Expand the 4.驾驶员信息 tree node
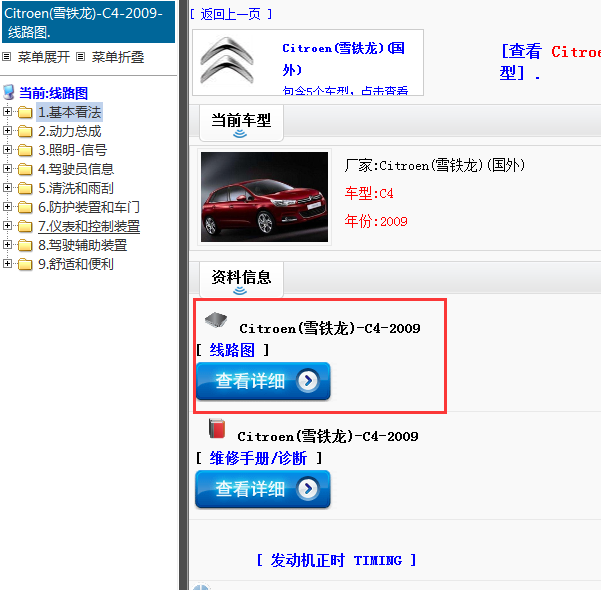 click(x=7, y=169)
